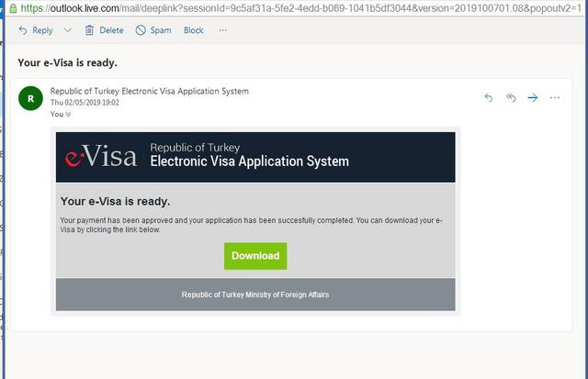The width and height of the screenshot is (588, 379).
Task: Click the email subject 'Your e-Visa is ready.'
Action: point(67,63)
